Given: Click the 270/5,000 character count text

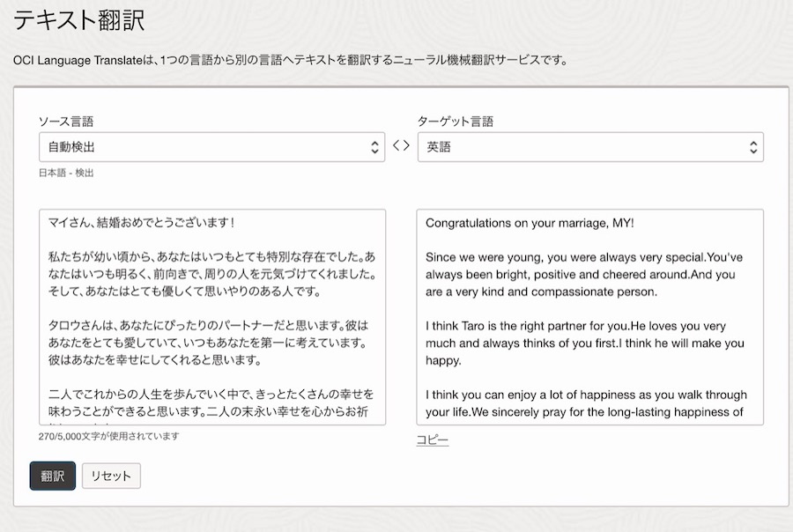Looking at the screenshot, I should (x=108, y=436).
